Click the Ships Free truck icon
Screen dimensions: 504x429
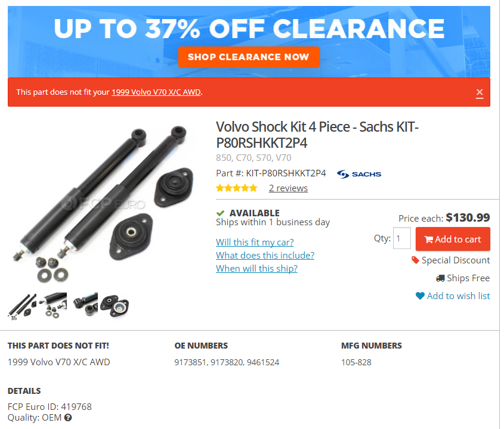coord(440,278)
